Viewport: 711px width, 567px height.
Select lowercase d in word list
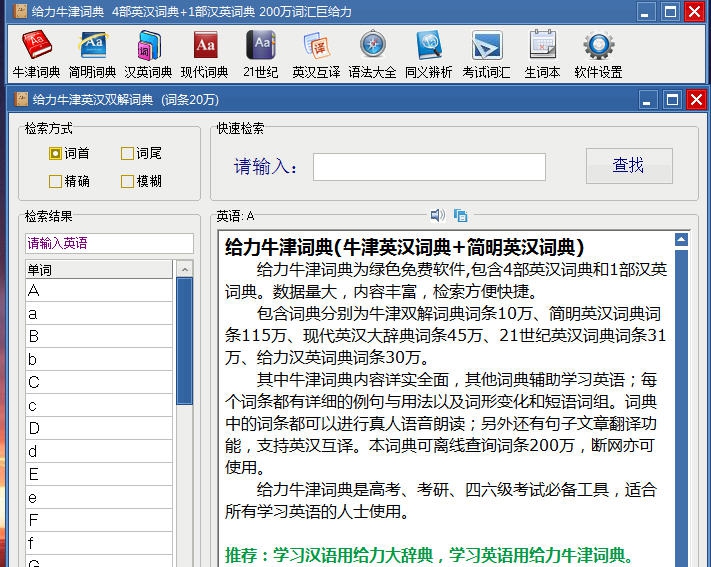(x=99, y=451)
